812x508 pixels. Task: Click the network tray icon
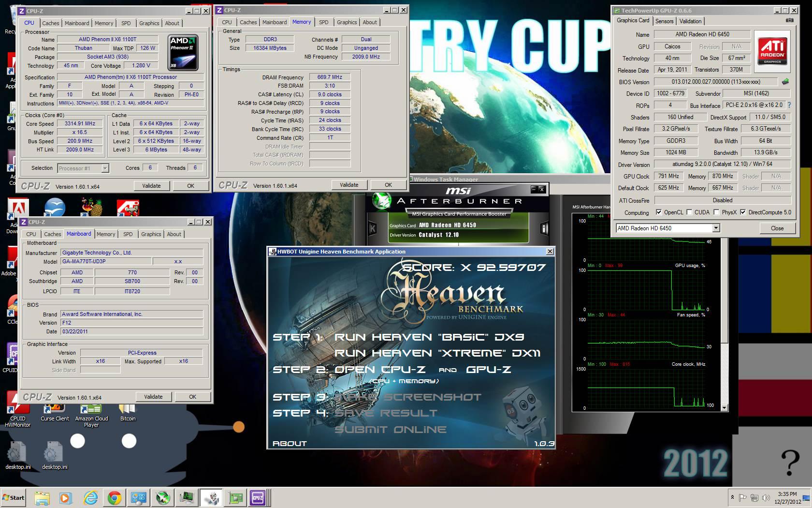754,497
